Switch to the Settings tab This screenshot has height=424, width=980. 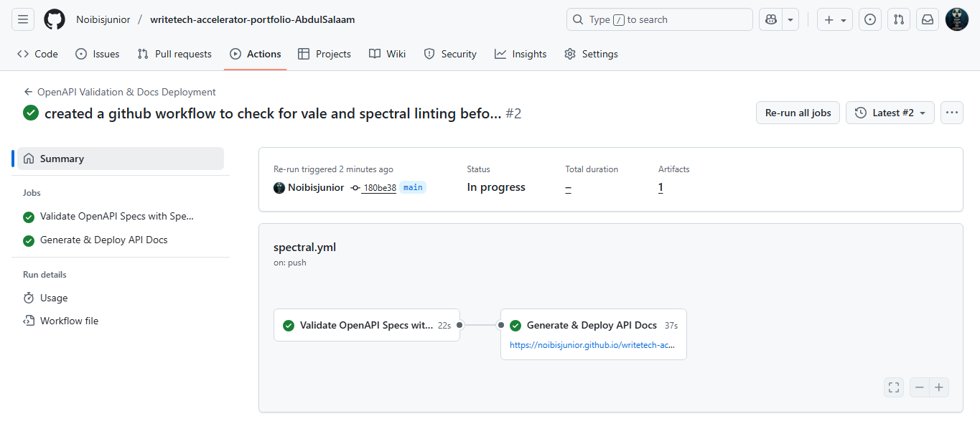click(x=590, y=54)
